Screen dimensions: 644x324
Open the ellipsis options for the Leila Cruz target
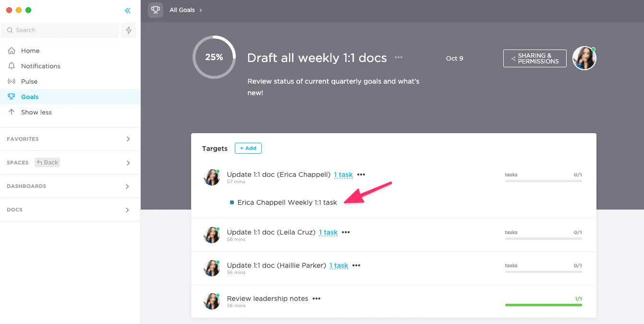click(346, 232)
